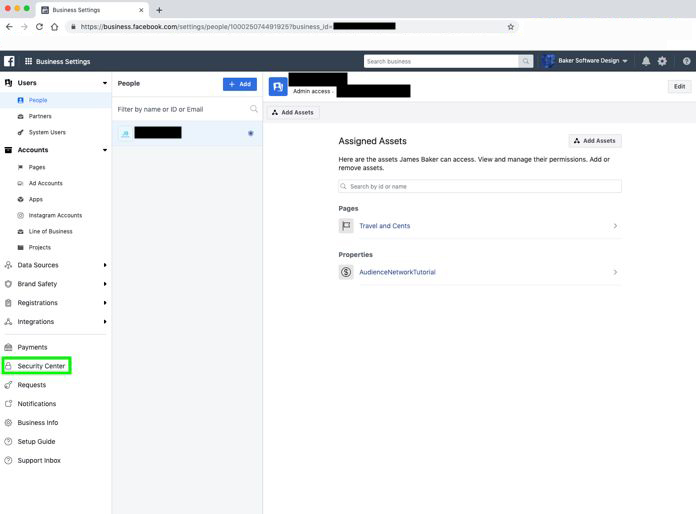Click Add Assets beside Assigned Assets heading
This screenshot has width=696, height=514.
pyautogui.click(x=595, y=141)
